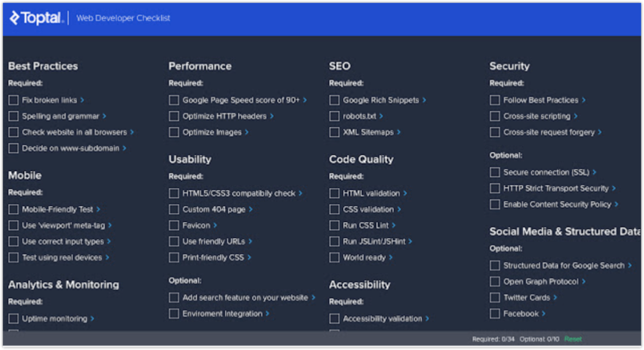Open chevron beside Follow Best Practices
644x350 pixels.
point(584,100)
